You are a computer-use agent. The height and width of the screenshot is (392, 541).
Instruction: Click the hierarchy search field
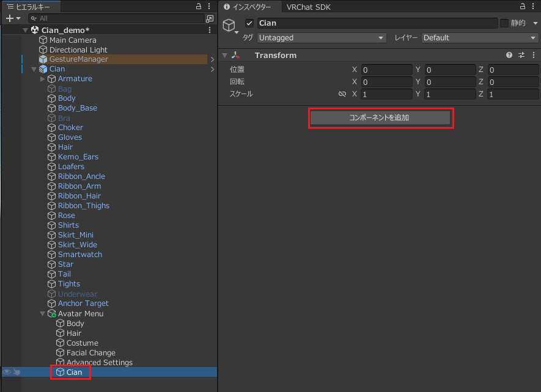click(117, 18)
